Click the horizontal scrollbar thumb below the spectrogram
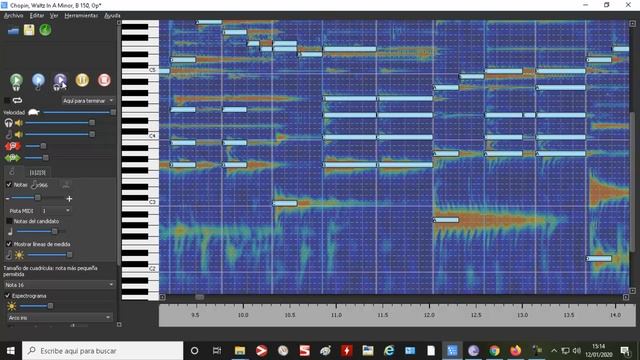The image size is (640, 360). (x=199, y=297)
